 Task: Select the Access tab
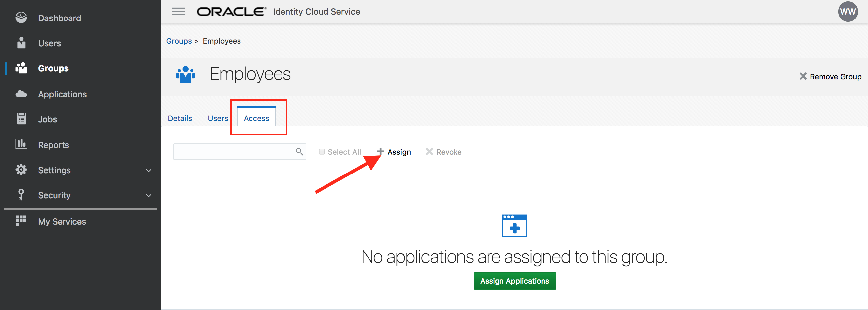click(256, 117)
